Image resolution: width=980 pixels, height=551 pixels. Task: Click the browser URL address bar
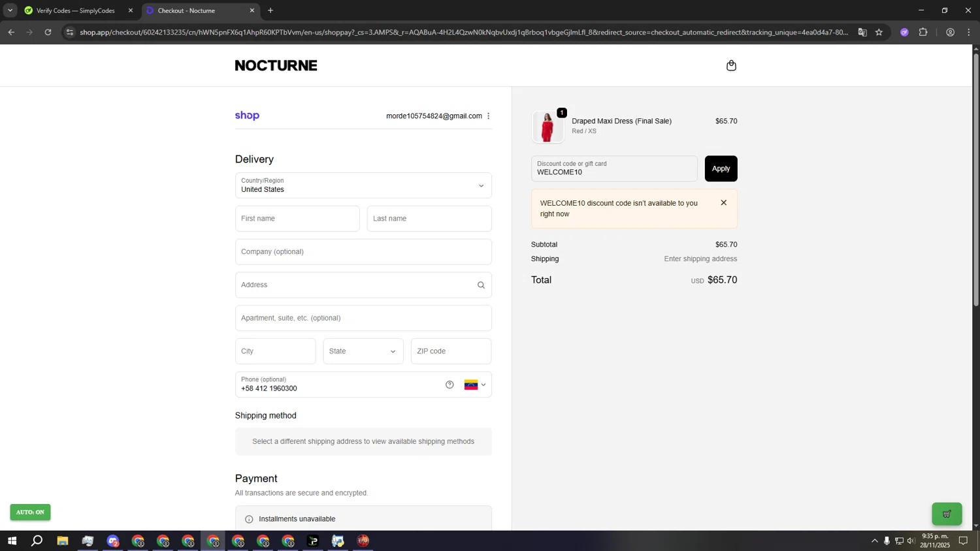tap(464, 32)
